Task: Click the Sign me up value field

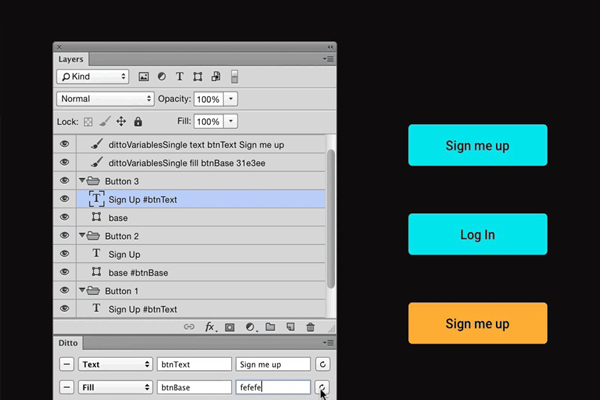Action: 273,364
